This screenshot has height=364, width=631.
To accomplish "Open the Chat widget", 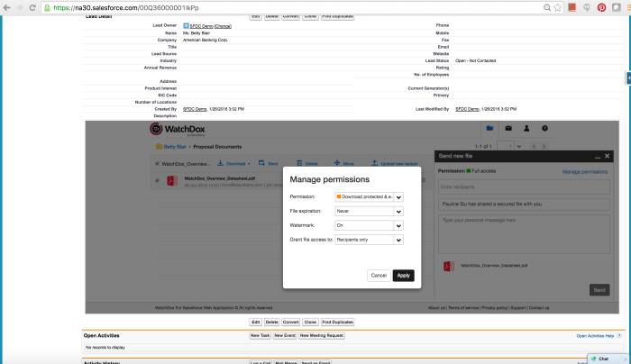I will 608,359.
